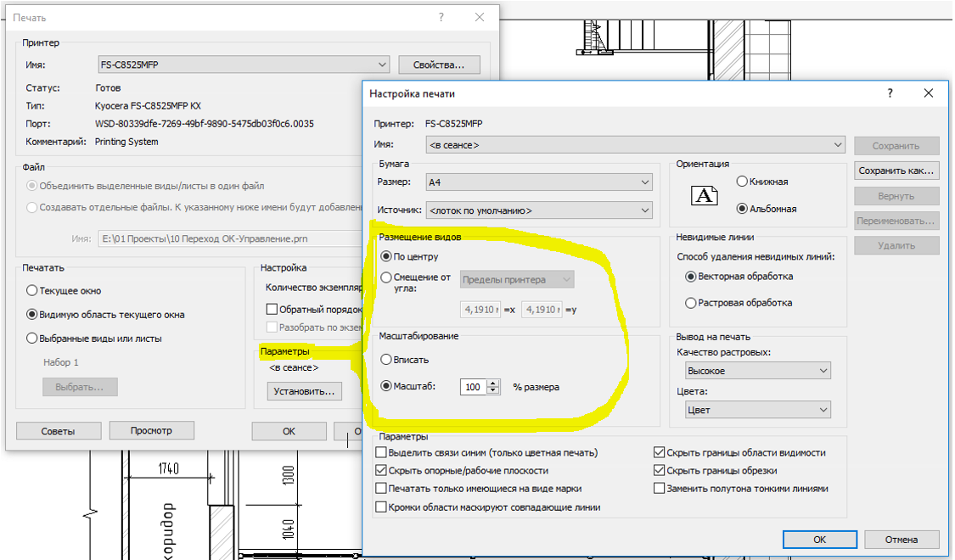Close the Настройка печати dialog
Screen dimensions: 955x560
(928, 93)
